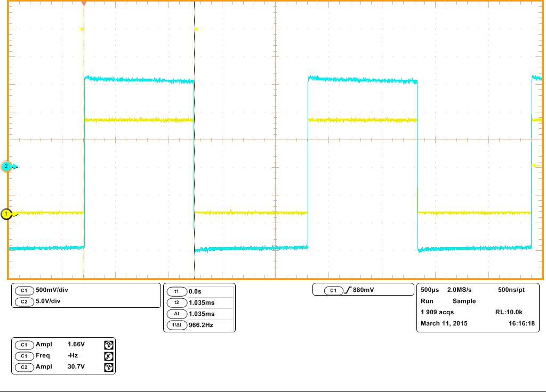Click the Sample acquisition mode label
This screenshot has height=392, width=546.
click(x=464, y=301)
